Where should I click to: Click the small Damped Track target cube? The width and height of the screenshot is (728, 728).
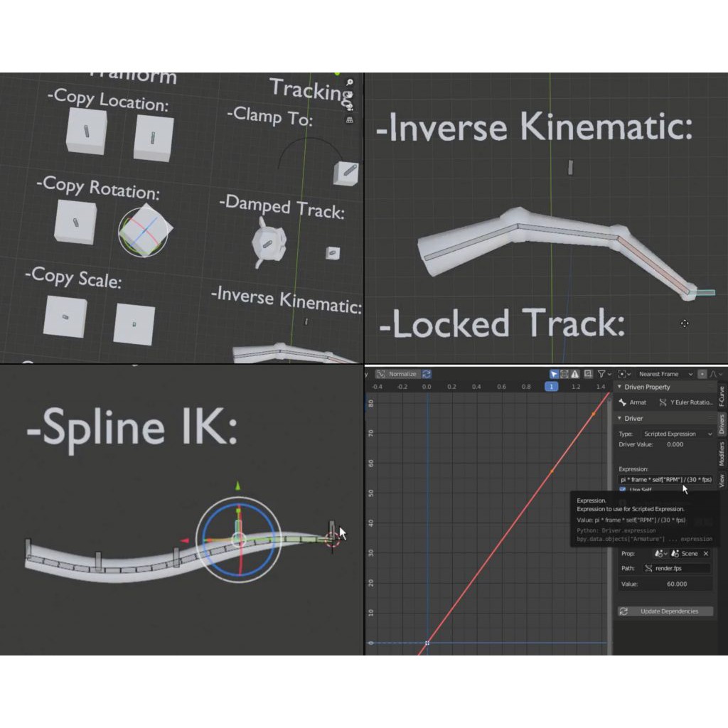[x=333, y=253]
